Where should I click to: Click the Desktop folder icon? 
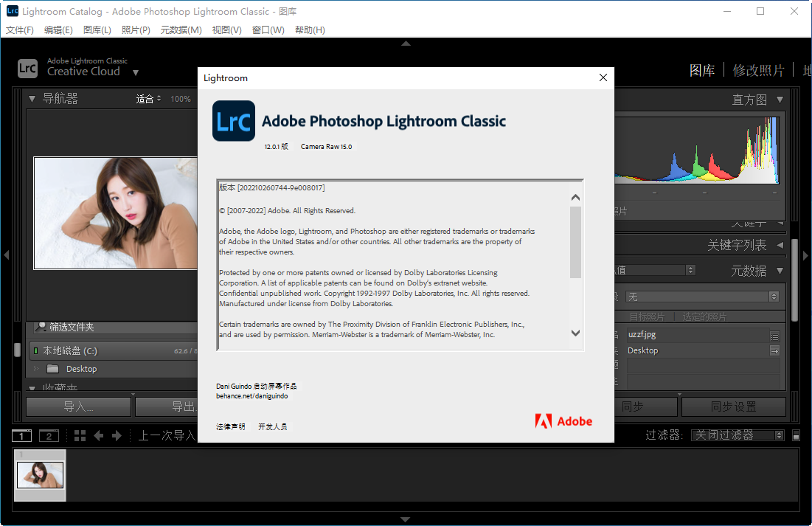point(52,369)
